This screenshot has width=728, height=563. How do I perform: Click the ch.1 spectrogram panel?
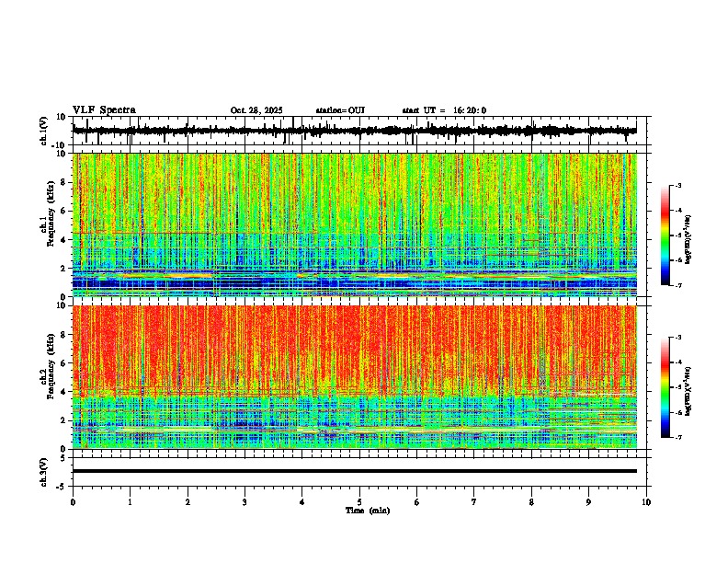tap(355, 224)
